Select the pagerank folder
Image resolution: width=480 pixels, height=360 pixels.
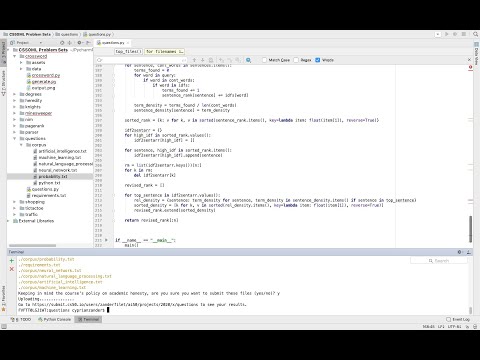pyautogui.click(x=32, y=126)
